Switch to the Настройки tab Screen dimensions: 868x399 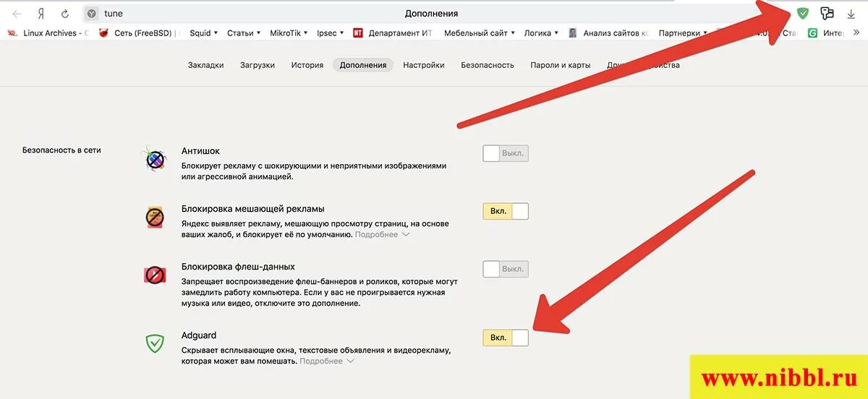pos(424,65)
